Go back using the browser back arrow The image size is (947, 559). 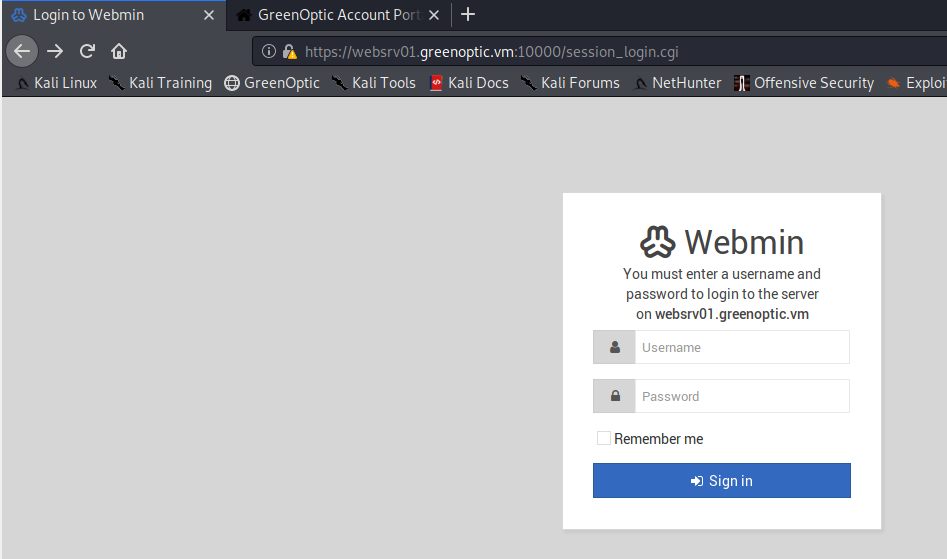pos(22,51)
